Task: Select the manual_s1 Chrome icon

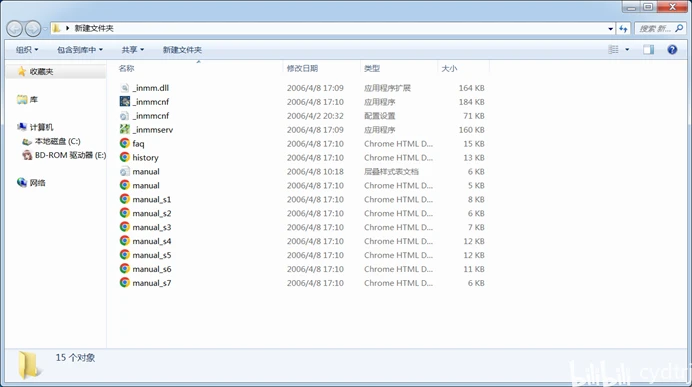Action: click(124, 199)
